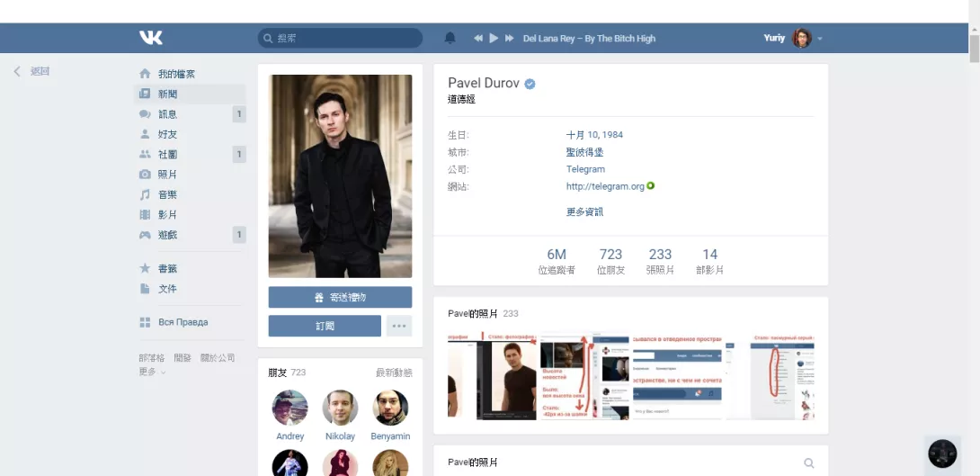Click the green icon after telegram.org
Image resolution: width=980 pixels, height=476 pixels.
click(651, 185)
